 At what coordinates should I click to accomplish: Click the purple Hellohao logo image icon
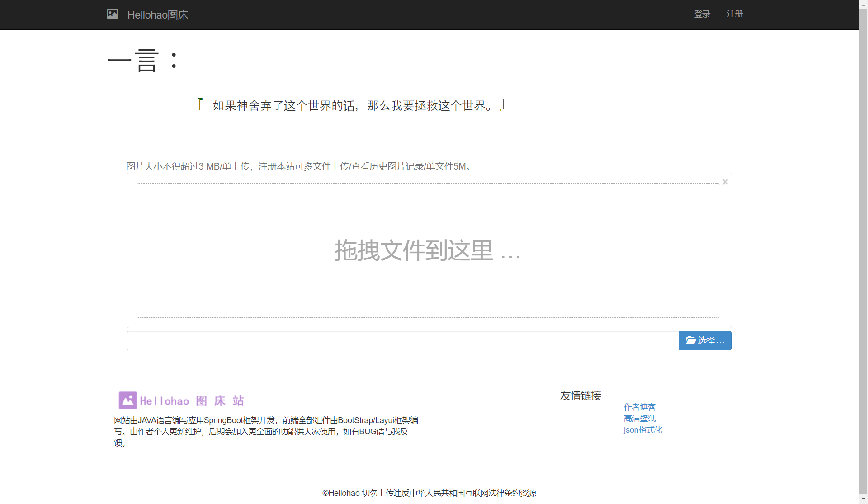coord(127,400)
